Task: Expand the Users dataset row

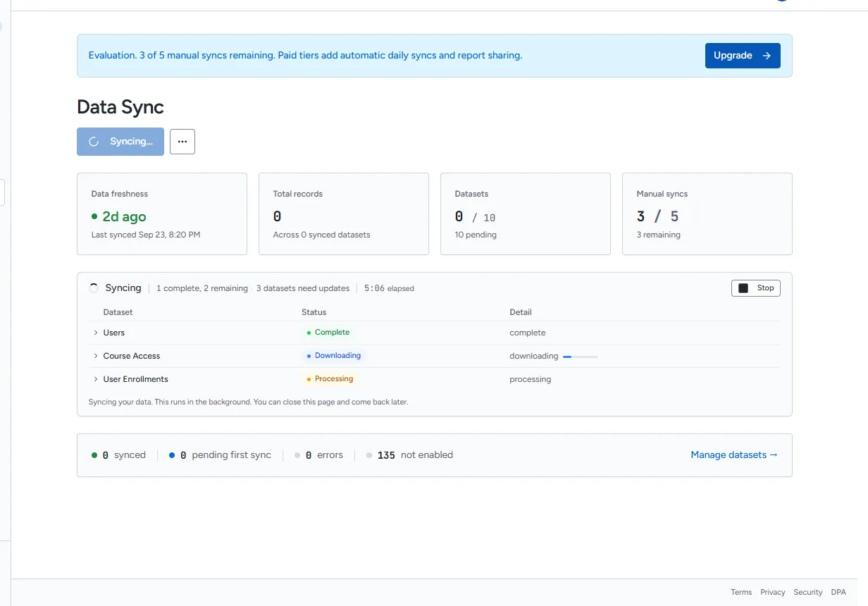Action: (x=96, y=333)
